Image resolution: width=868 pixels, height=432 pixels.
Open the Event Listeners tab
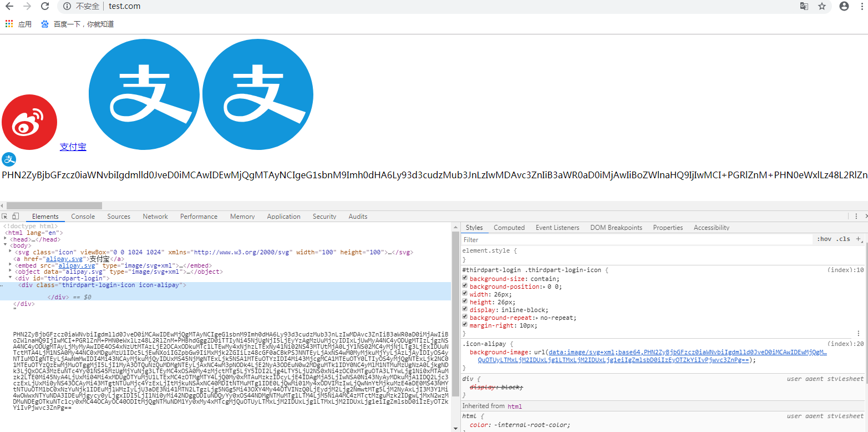pyautogui.click(x=557, y=228)
